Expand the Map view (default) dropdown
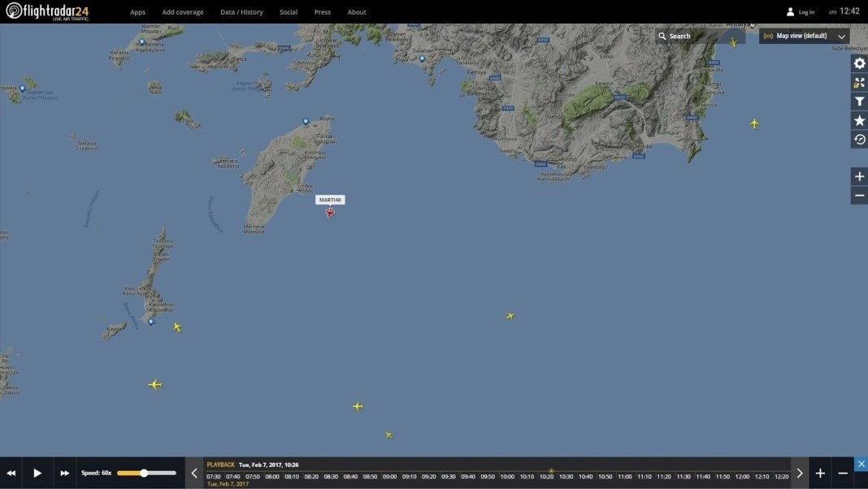868x489 pixels. [805, 36]
